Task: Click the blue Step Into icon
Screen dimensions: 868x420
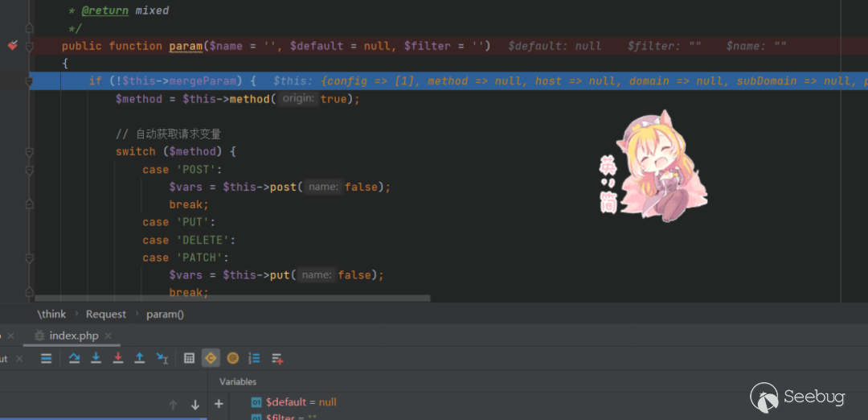Action: (x=96, y=359)
